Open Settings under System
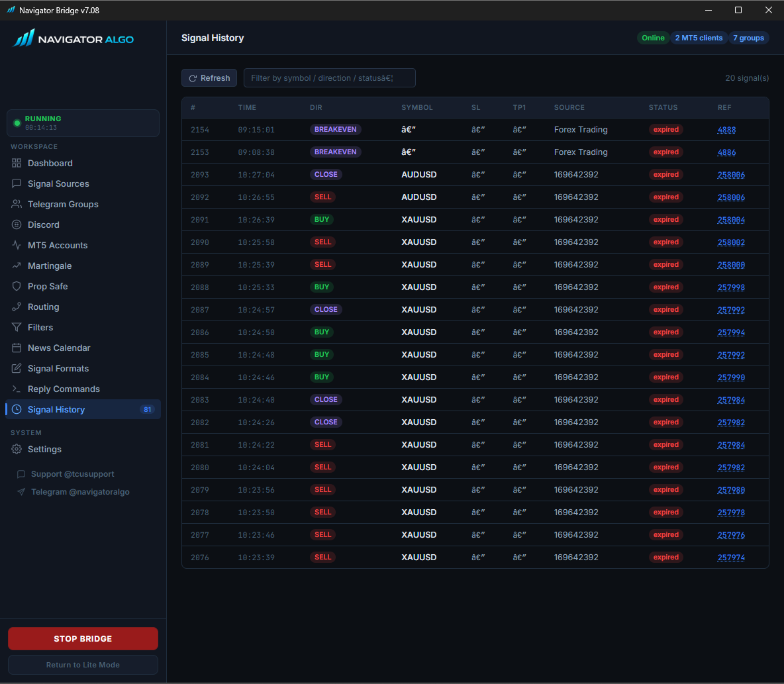This screenshot has width=784, height=684. 83,449
